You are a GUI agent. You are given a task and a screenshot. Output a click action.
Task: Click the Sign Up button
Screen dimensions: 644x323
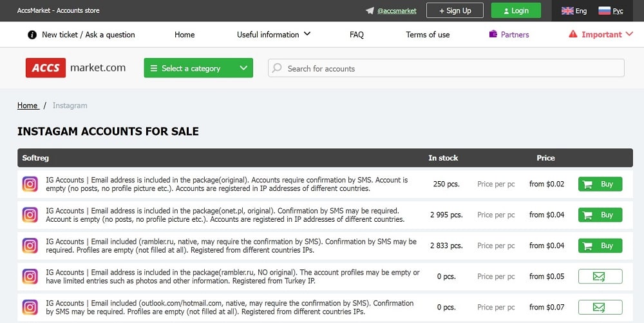tap(455, 11)
